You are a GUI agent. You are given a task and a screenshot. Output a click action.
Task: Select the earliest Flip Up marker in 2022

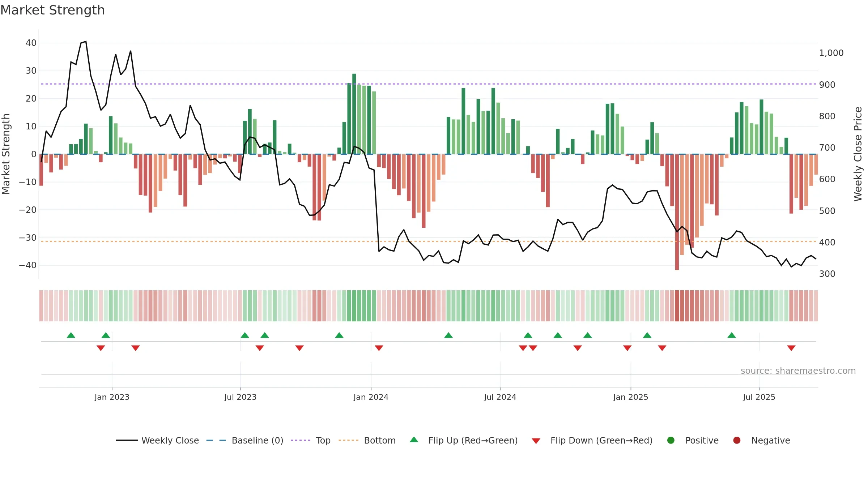tap(71, 335)
